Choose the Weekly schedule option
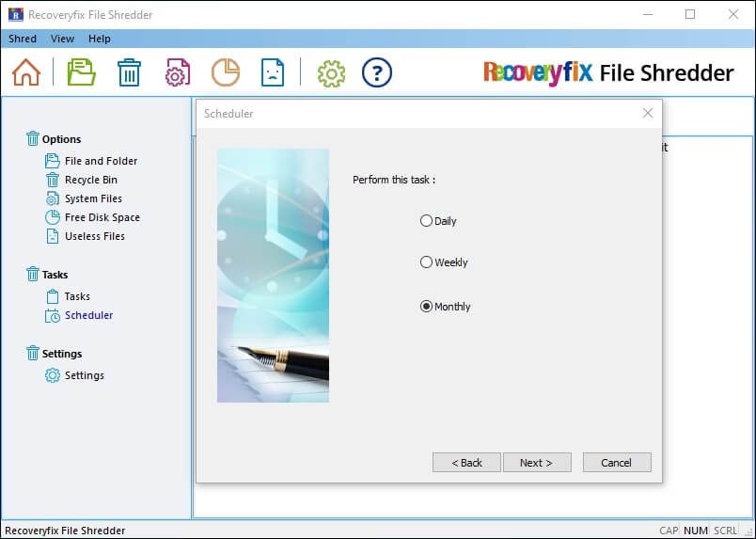The image size is (756, 539). 427,262
